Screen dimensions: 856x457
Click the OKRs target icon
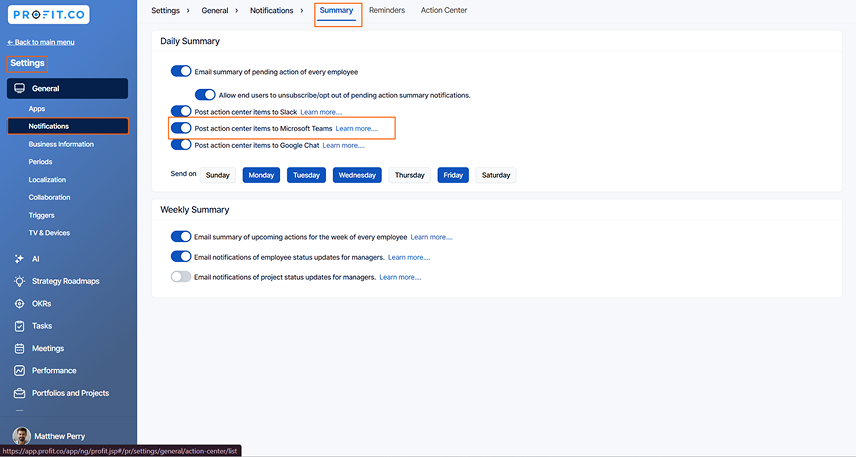19,304
